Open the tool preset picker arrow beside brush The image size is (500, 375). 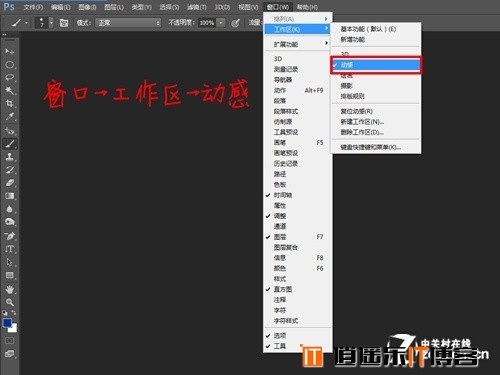[x=26, y=23]
